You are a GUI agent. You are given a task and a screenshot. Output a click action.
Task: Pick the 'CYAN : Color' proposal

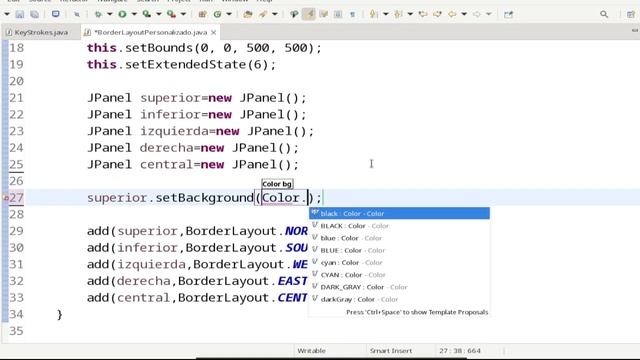click(x=399, y=275)
